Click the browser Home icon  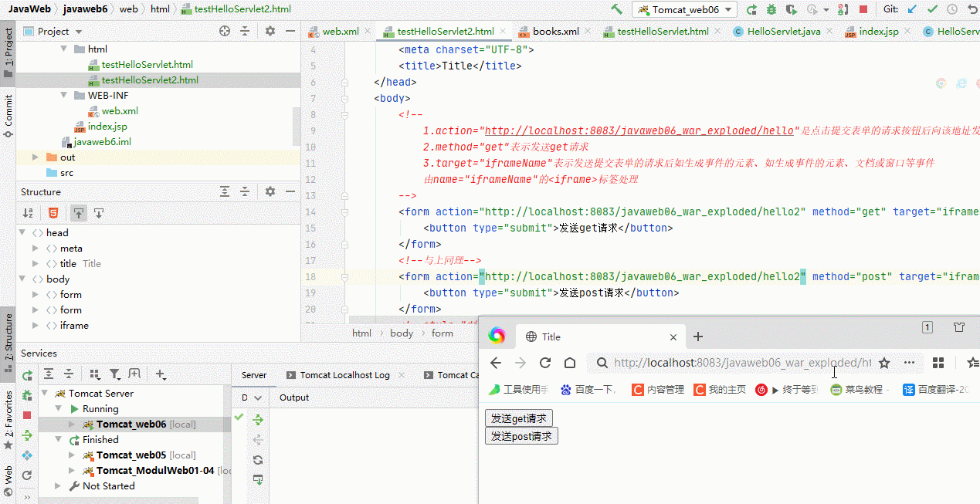(x=570, y=363)
